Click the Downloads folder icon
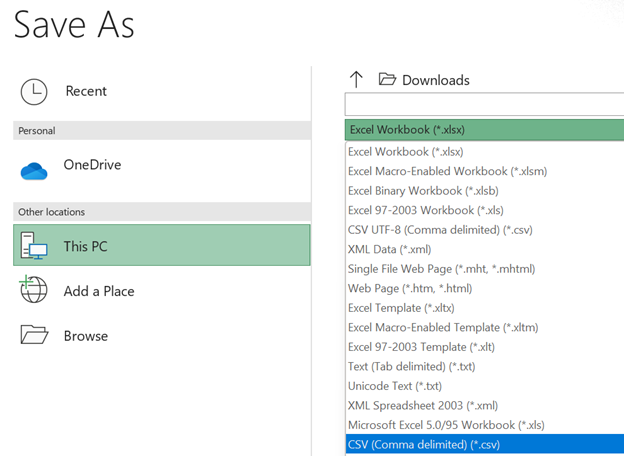This screenshot has height=456, width=624. pyautogui.click(x=387, y=80)
